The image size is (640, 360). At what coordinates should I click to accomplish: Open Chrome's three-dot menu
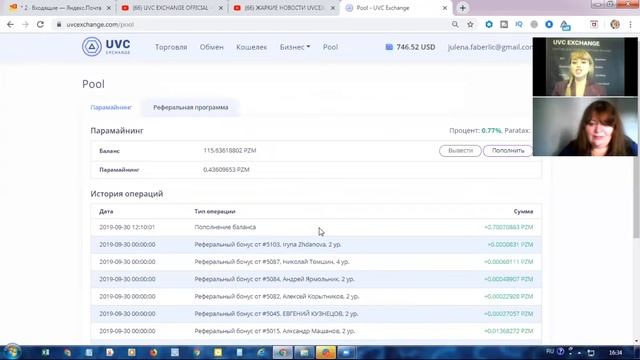click(630, 24)
